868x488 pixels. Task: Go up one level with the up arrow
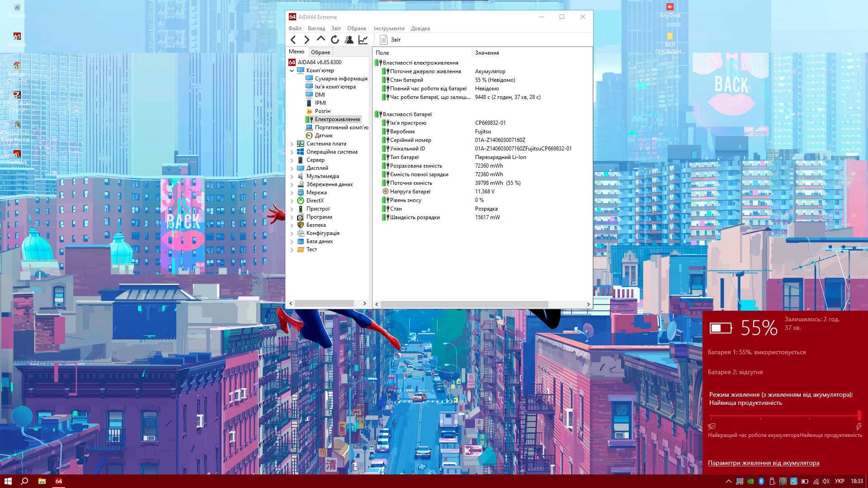point(321,40)
